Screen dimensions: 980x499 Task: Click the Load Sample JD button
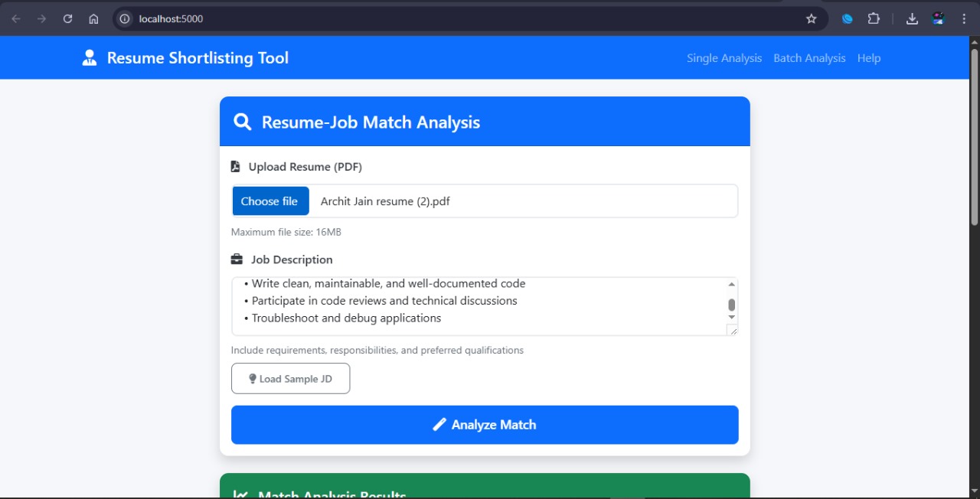[290, 379]
